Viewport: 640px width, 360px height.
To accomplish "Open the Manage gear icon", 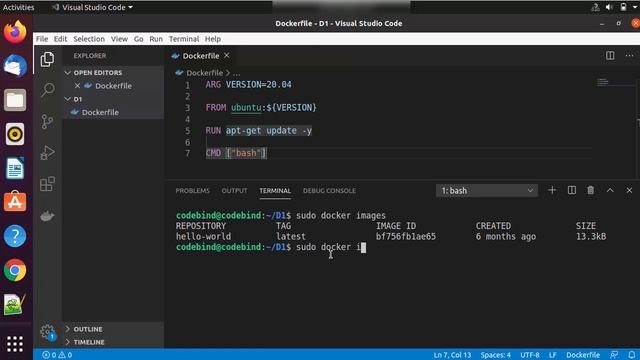I will pyautogui.click(x=47, y=331).
